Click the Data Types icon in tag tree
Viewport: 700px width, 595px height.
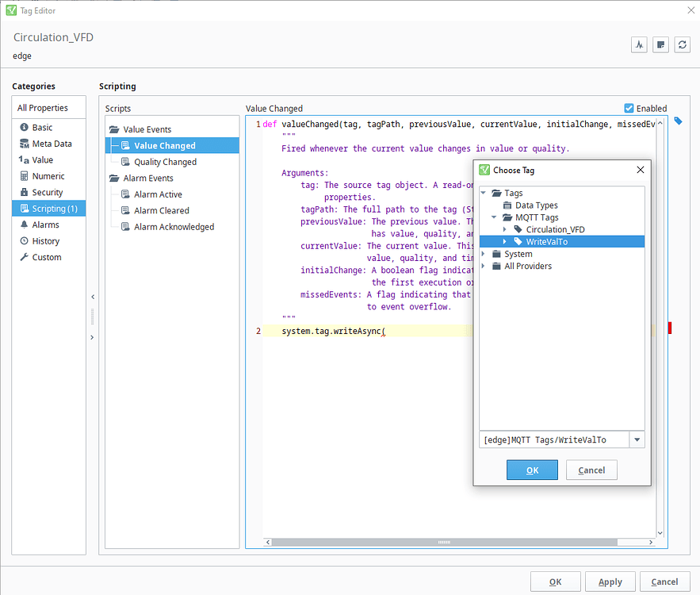(507, 205)
